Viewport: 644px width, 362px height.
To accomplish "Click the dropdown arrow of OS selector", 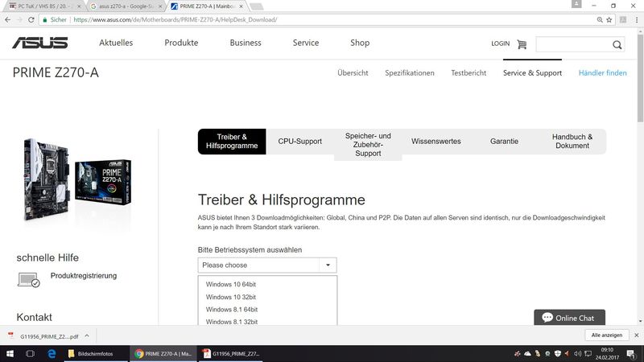I will pyautogui.click(x=328, y=265).
